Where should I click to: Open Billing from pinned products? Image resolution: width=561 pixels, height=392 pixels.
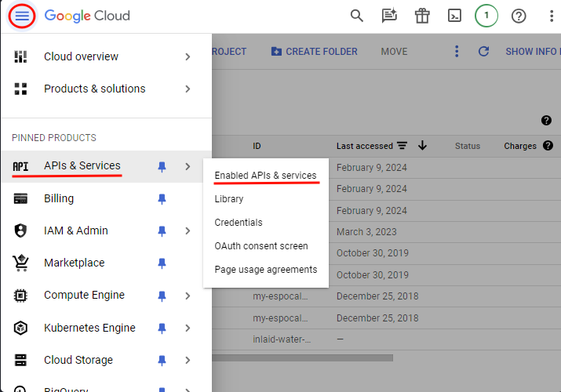coord(59,198)
